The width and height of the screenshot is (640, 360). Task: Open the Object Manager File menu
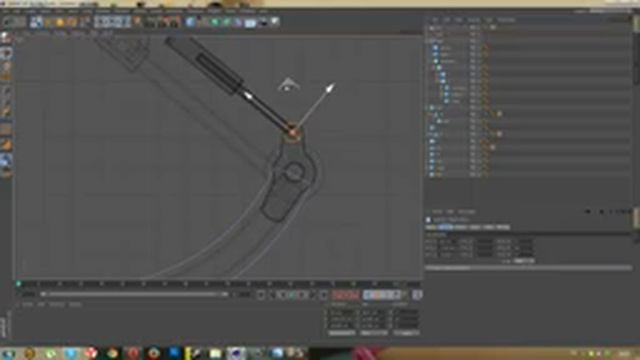click(x=435, y=20)
